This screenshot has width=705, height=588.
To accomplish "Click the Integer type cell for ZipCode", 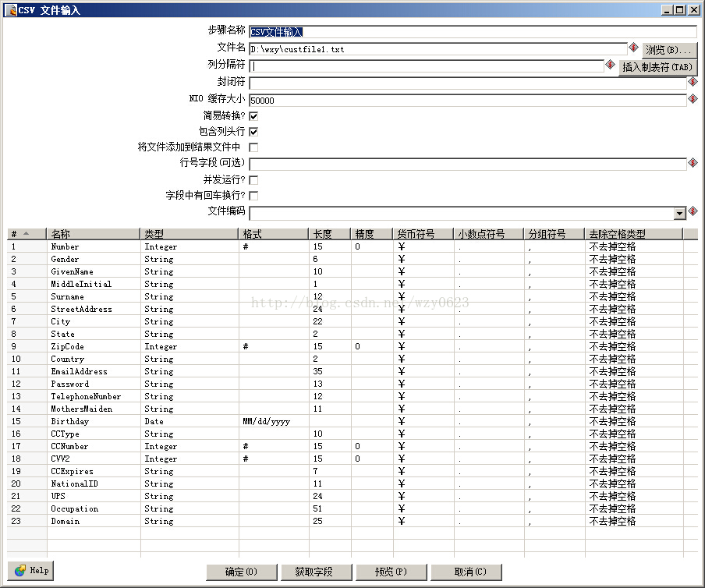I will pos(190,346).
